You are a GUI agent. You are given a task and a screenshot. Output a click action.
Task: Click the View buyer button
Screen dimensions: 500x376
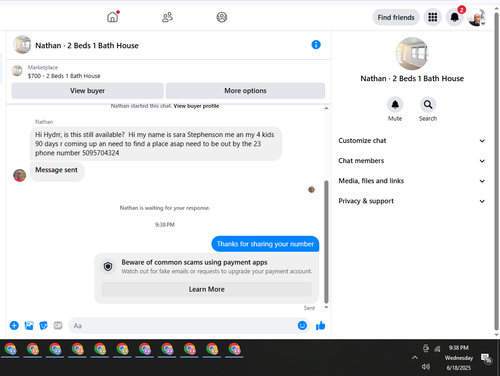point(87,91)
